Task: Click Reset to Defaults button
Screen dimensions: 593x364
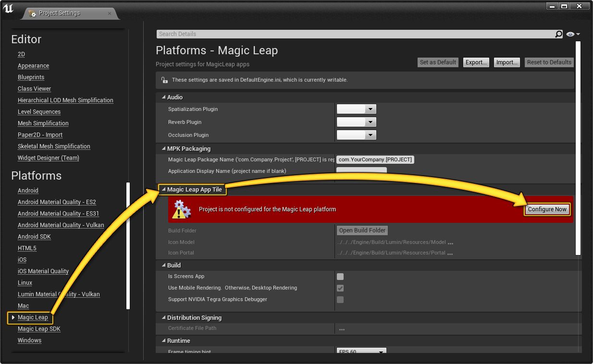Action: [549, 62]
